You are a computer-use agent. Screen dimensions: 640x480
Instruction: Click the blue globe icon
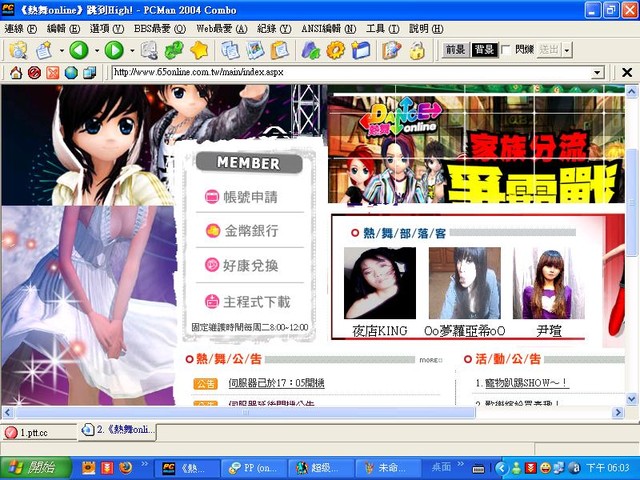click(71, 73)
